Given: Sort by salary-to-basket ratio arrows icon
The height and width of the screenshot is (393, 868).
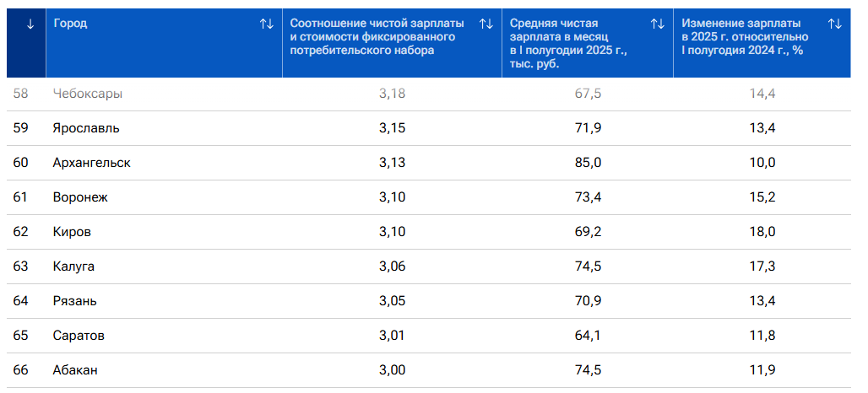Looking at the screenshot, I should click(486, 24).
